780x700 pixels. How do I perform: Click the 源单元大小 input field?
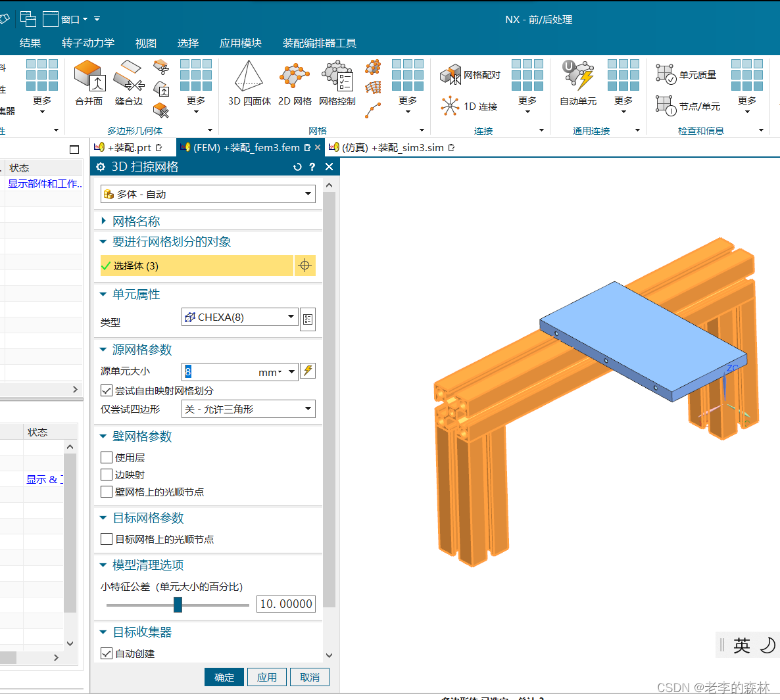(x=220, y=372)
